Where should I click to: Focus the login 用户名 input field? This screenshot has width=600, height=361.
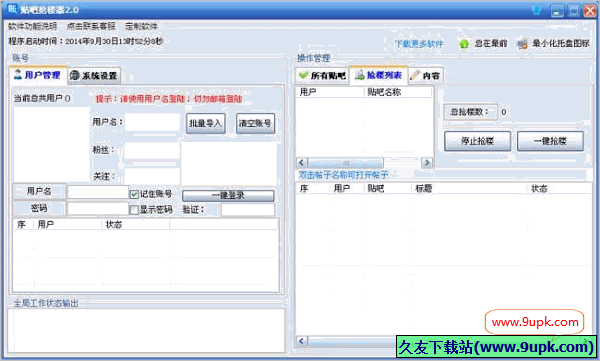pos(98,192)
